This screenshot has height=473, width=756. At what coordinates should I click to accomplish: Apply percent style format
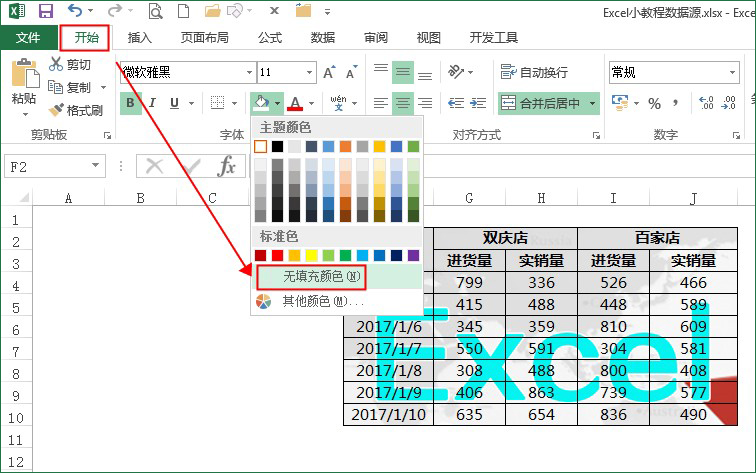[x=654, y=103]
